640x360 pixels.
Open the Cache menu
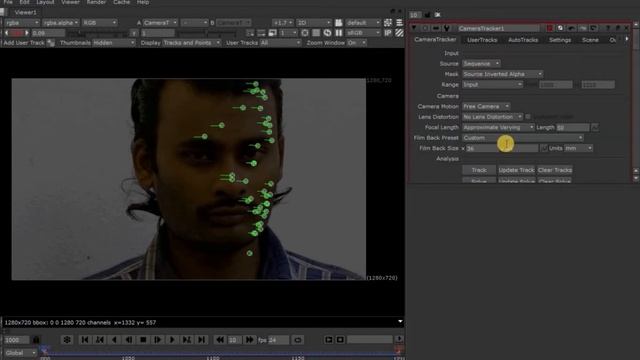pos(121,2)
